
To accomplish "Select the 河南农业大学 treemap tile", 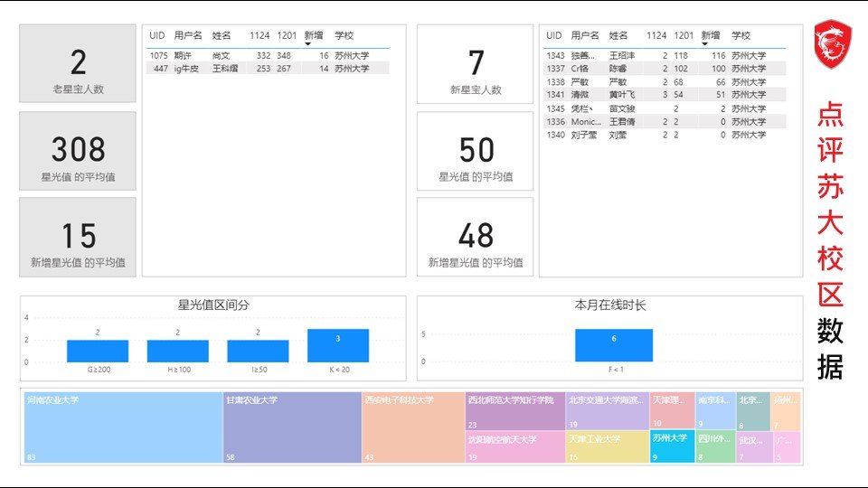I will 123,427.
